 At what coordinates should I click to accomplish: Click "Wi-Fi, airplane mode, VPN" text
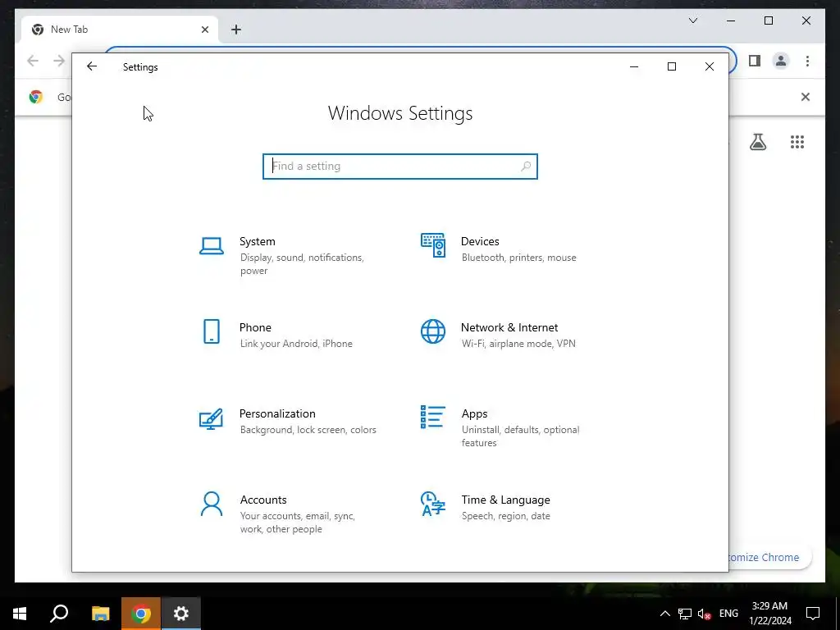518,344
